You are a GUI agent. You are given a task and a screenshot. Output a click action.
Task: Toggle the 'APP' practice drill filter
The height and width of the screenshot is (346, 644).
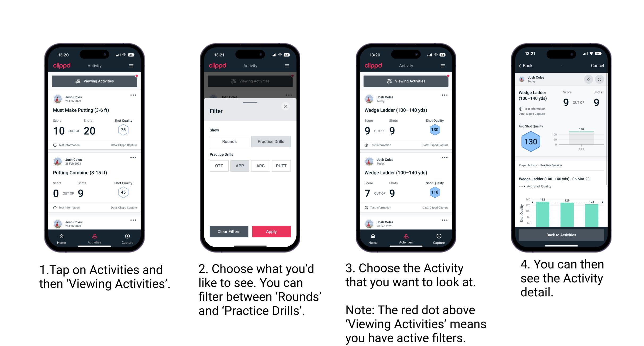[239, 165]
